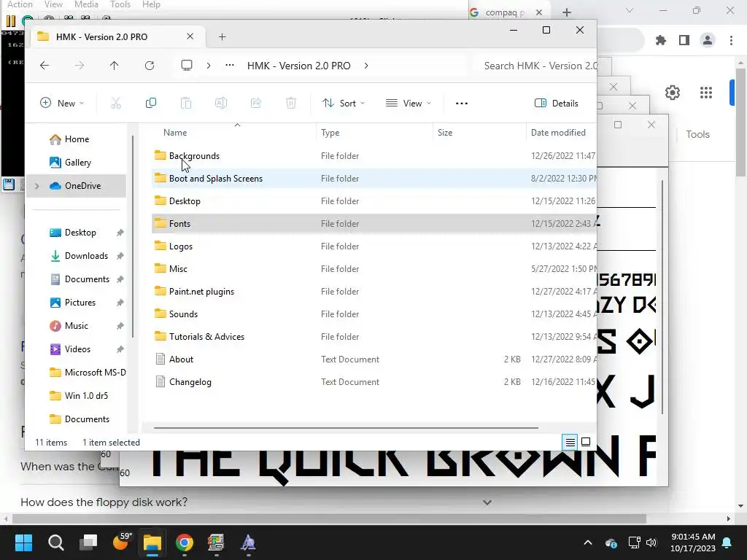
Task: Select the HMK - Version 2.0 PRO tab
Action: pyautogui.click(x=118, y=36)
